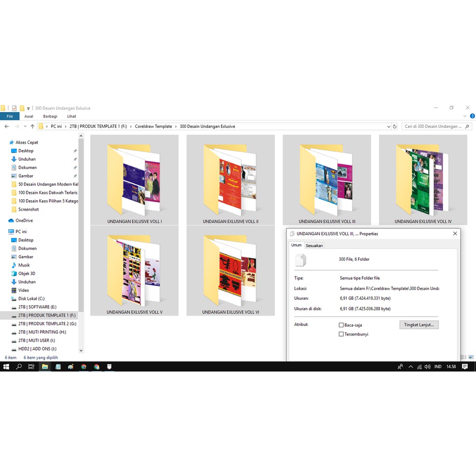Click the Tingkat Lanjut button

419,325
